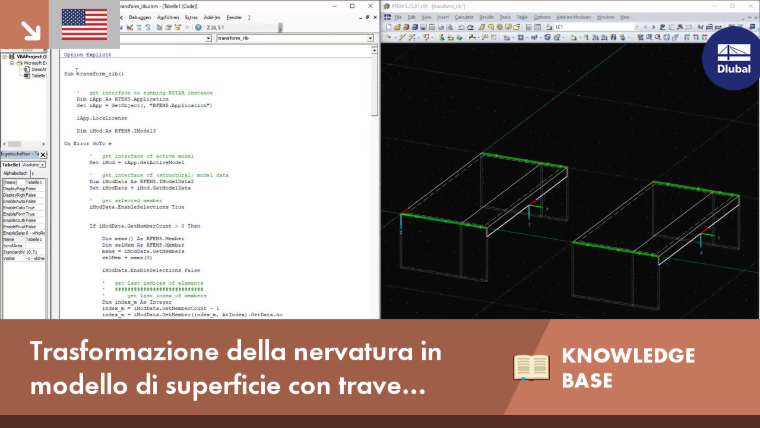Open transform_rib procedure dropdown
The width and height of the screenshot is (760, 428).
point(370,38)
